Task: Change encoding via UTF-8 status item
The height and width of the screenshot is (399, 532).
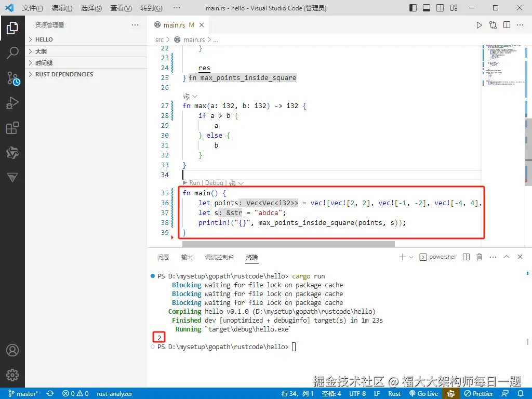Action: coord(357,394)
